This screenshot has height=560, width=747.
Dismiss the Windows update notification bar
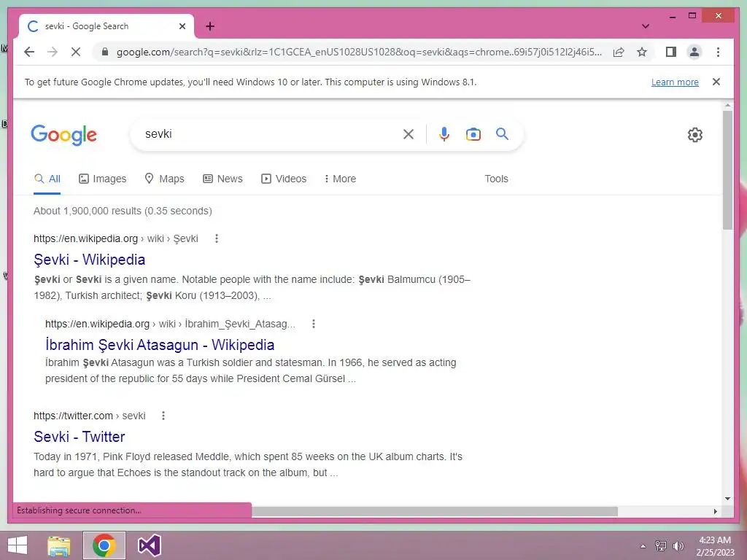pos(716,82)
